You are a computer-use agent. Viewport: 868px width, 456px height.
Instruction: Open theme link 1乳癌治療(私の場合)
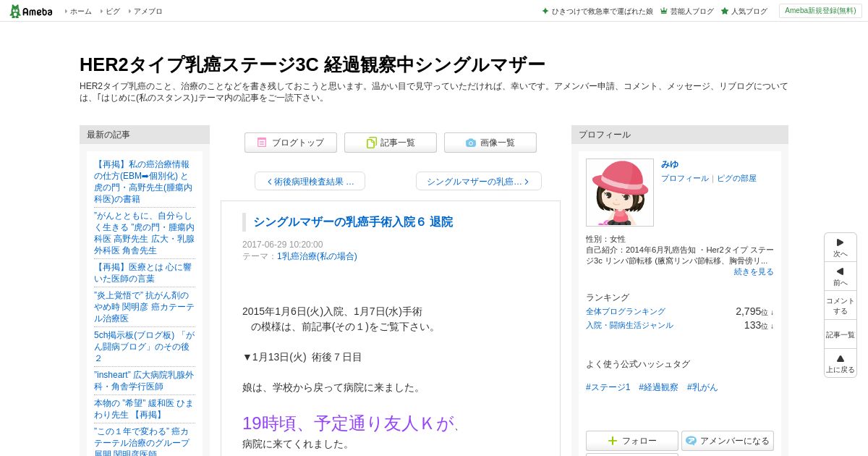(x=317, y=256)
